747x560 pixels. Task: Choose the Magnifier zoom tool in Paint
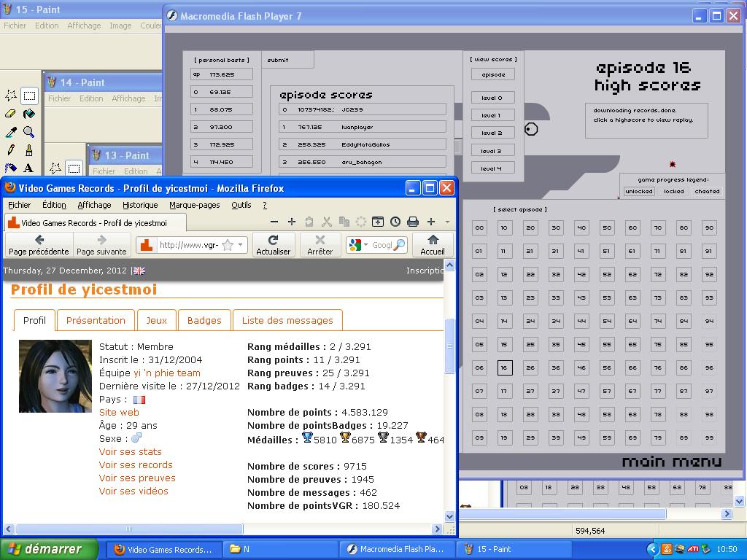[x=28, y=132]
